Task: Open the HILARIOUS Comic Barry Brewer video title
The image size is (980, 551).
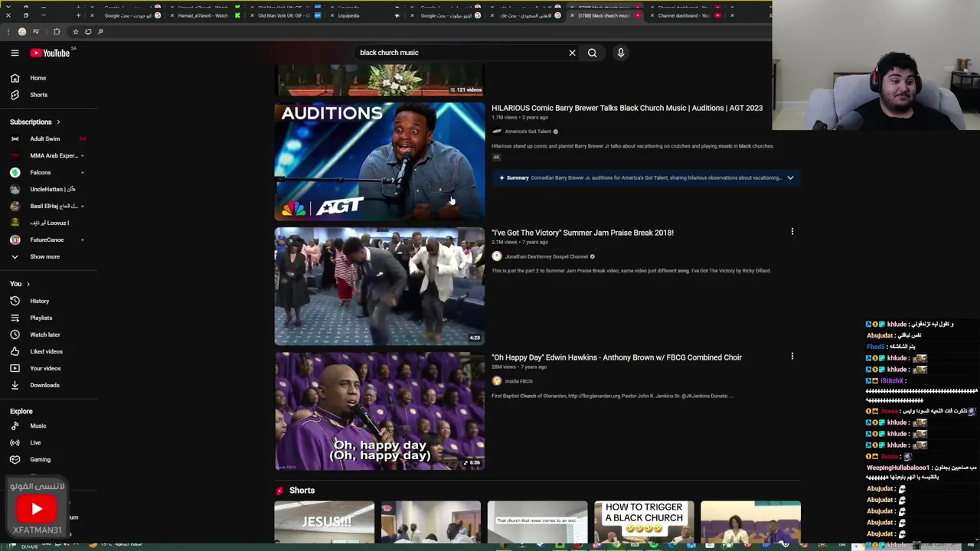Action: point(627,108)
